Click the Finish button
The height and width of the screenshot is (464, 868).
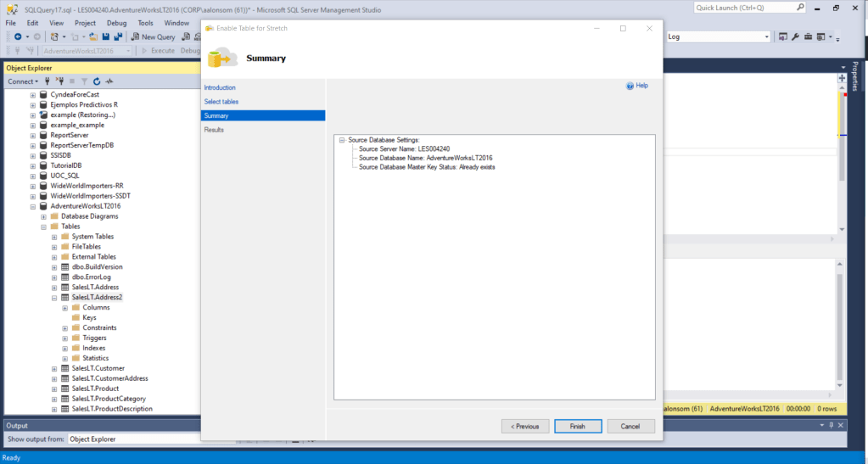578,426
